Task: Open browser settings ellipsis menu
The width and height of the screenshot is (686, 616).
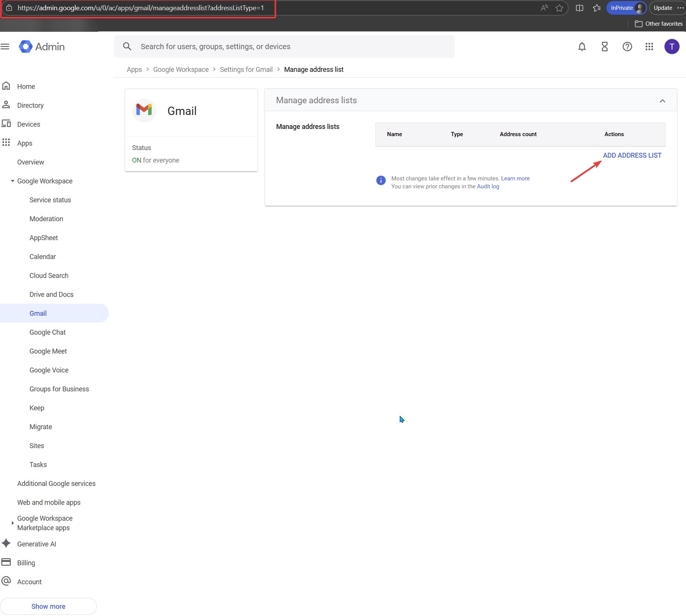Action: [x=680, y=8]
